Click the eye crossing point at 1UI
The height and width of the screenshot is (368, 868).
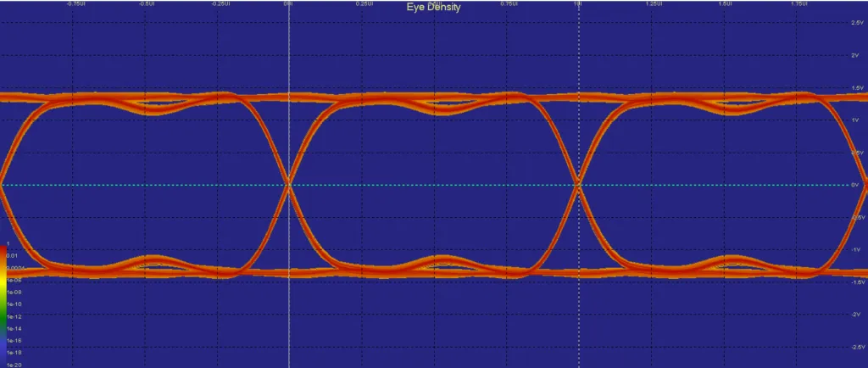coord(578,186)
